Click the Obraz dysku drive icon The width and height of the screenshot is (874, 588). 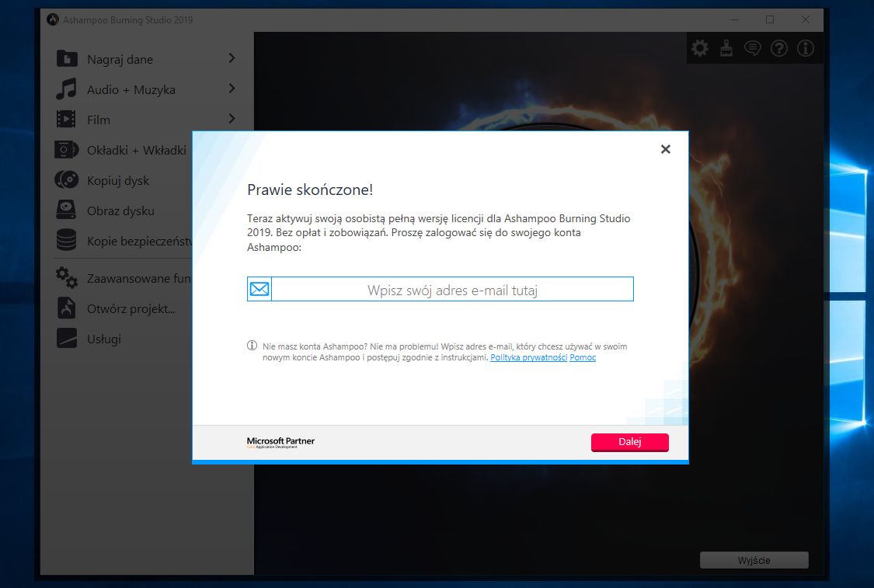66,210
